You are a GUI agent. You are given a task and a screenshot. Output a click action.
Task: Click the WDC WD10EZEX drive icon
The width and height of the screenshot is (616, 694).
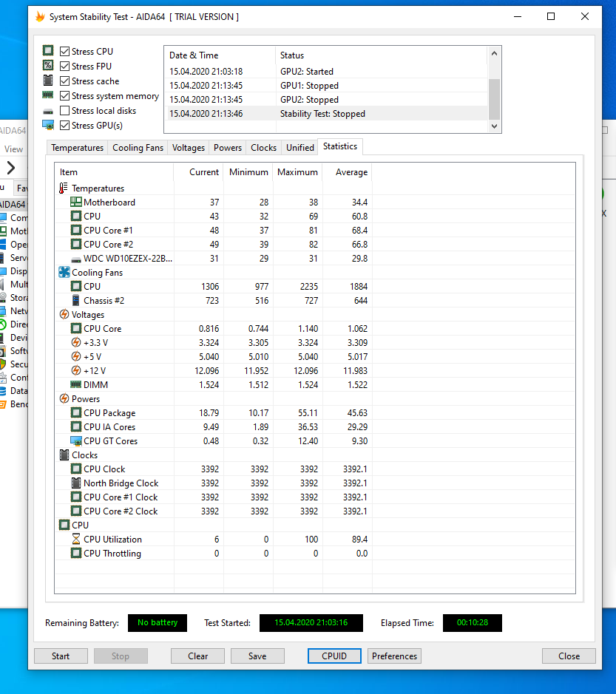[x=75, y=259]
